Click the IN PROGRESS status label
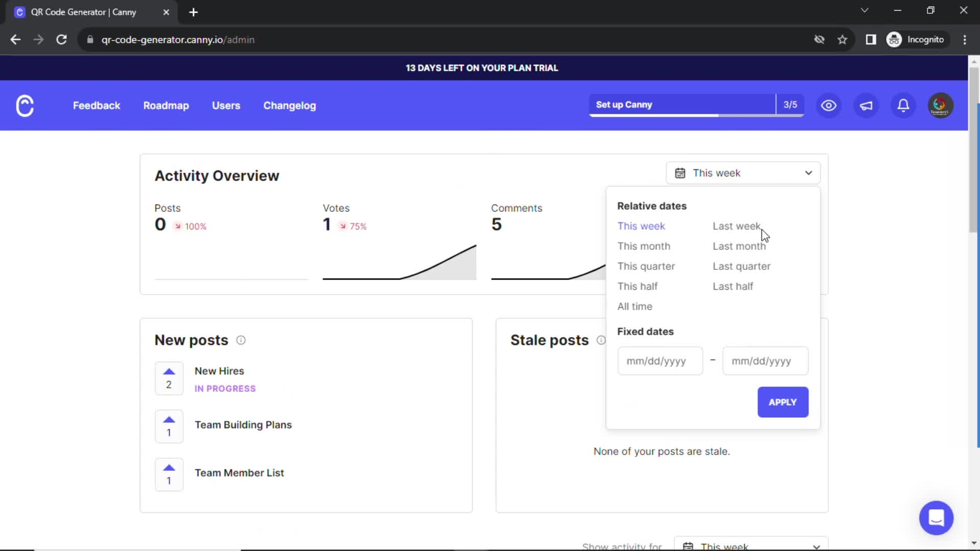Screen dimensions: 980x551 [x=225, y=389]
